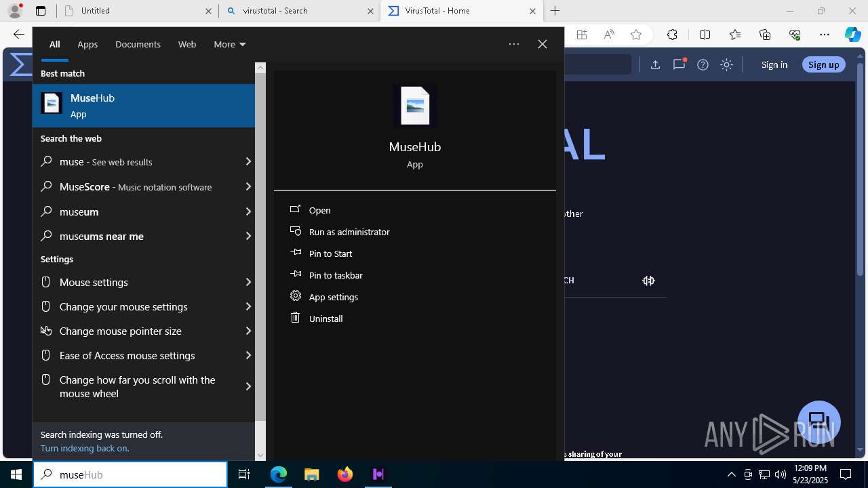The width and height of the screenshot is (868, 488).
Task: Select 'museums near me' web suggestion
Action: click(102, 236)
